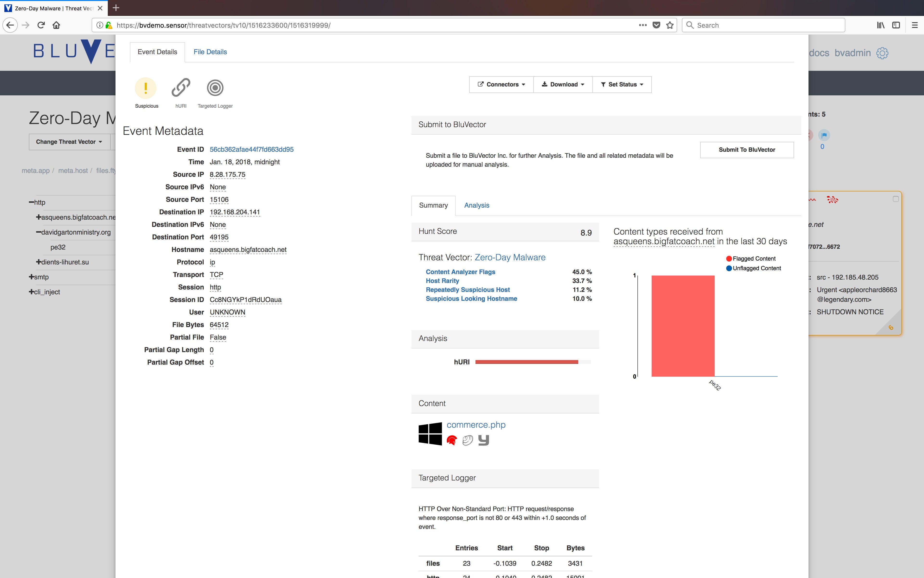Expand the asqueens.bigfatcoach.net tree node
The height and width of the screenshot is (578, 924).
pyautogui.click(x=38, y=217)
